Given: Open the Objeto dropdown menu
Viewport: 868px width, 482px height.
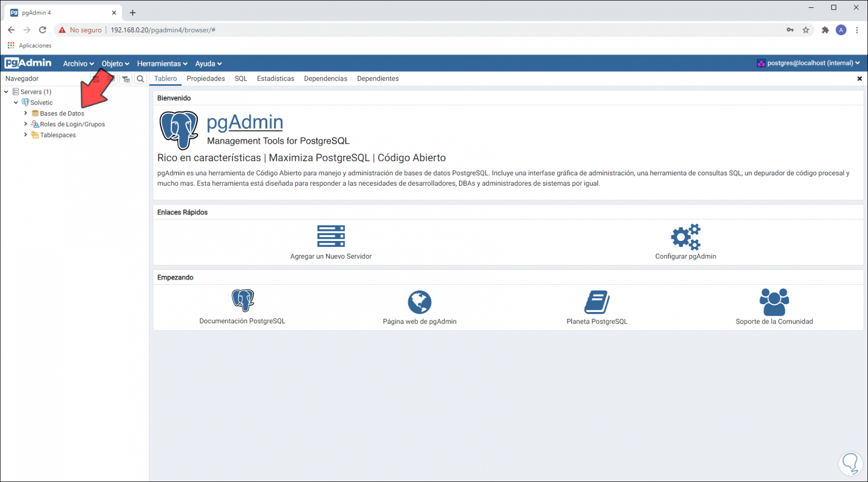Looking at the screenshot, I should pyautogui.click(x=115, y=64).
